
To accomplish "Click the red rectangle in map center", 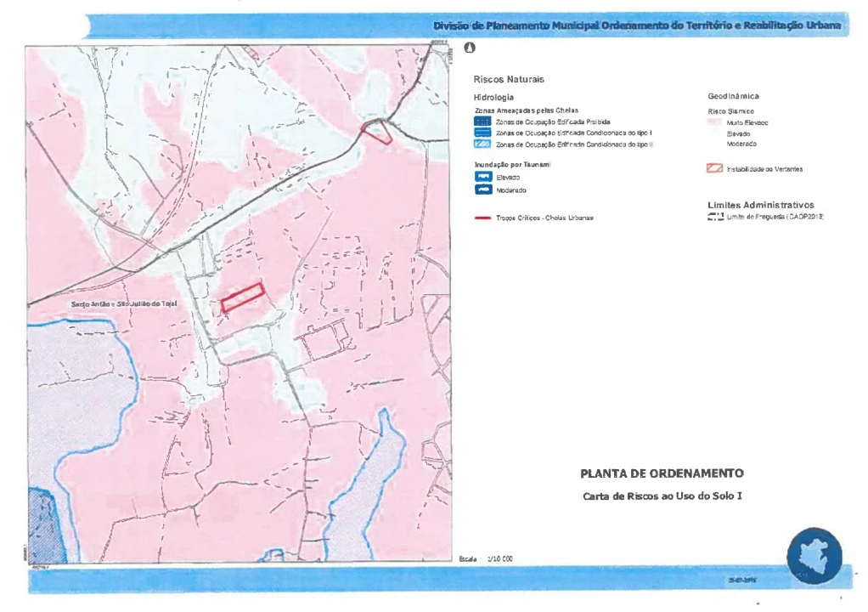I will 243,297.
